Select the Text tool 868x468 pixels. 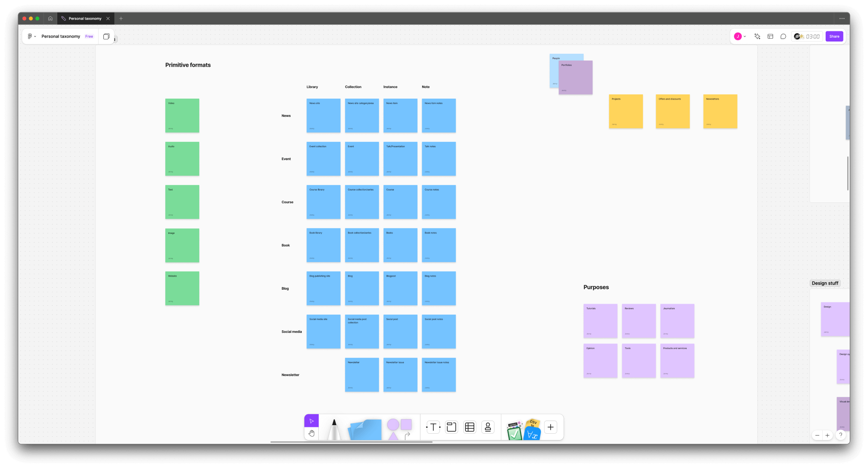pyautogui.click(x=433, y=427)
